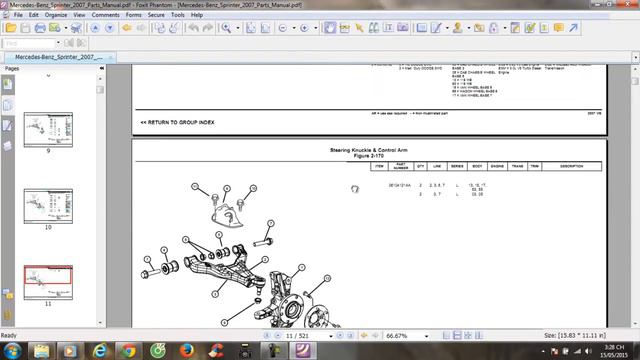Screen dimensions: 640x360
Task: Open the File menu
Action: tap(18, 15)
